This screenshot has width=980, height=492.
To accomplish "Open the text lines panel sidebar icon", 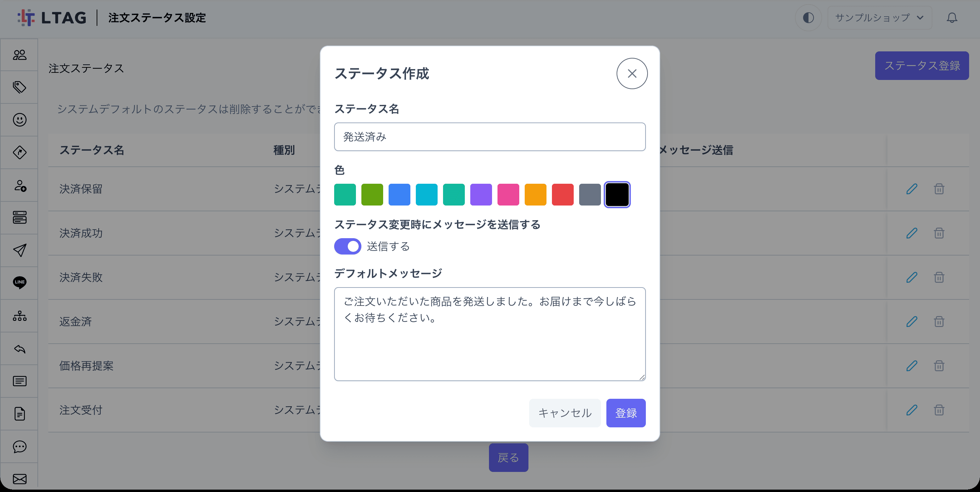I will pyautogui.click(x=20, y=381).
